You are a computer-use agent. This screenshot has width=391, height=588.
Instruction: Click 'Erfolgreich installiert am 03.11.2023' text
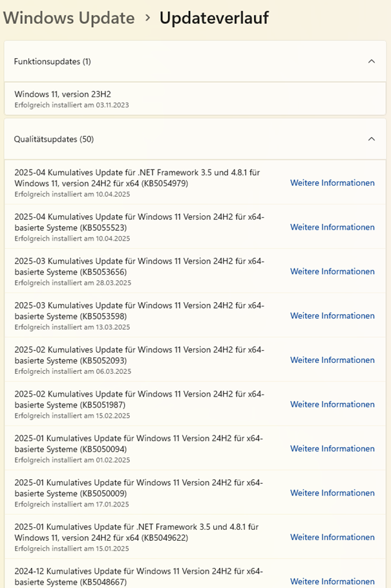72,105
